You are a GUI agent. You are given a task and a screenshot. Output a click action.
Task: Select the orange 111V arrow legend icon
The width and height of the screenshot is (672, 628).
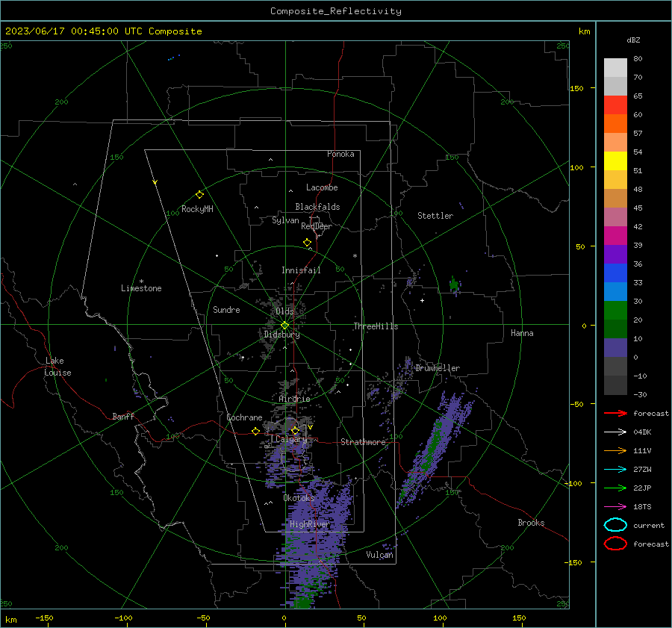615,450
